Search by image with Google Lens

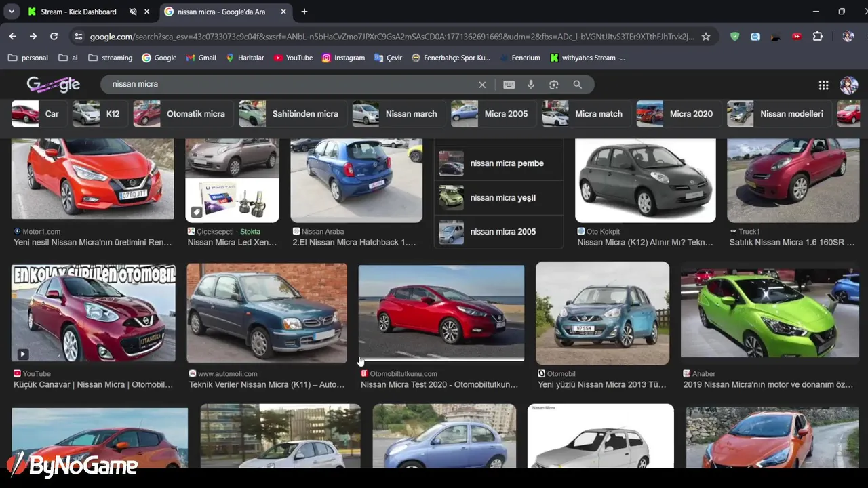coord(554,85)
